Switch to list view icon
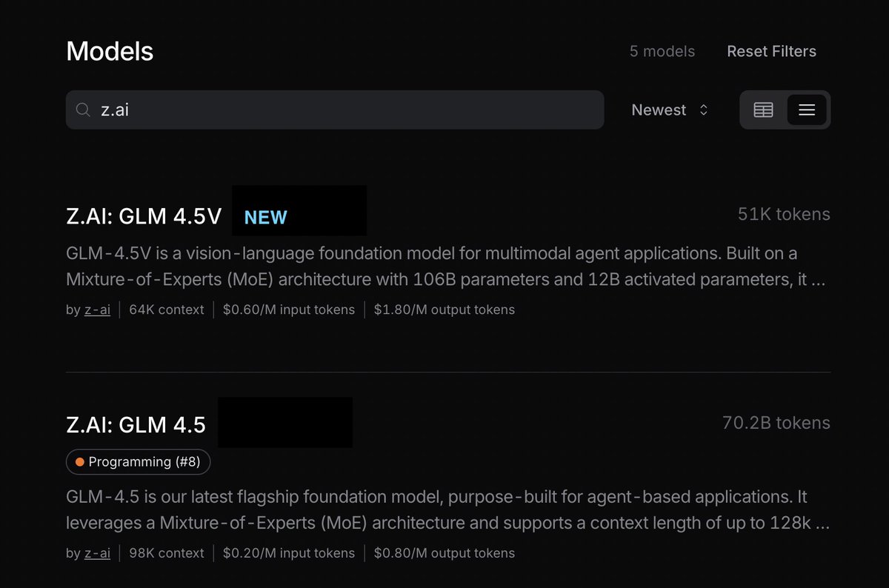Screen dimensions: 889x588 coord(807,110)
